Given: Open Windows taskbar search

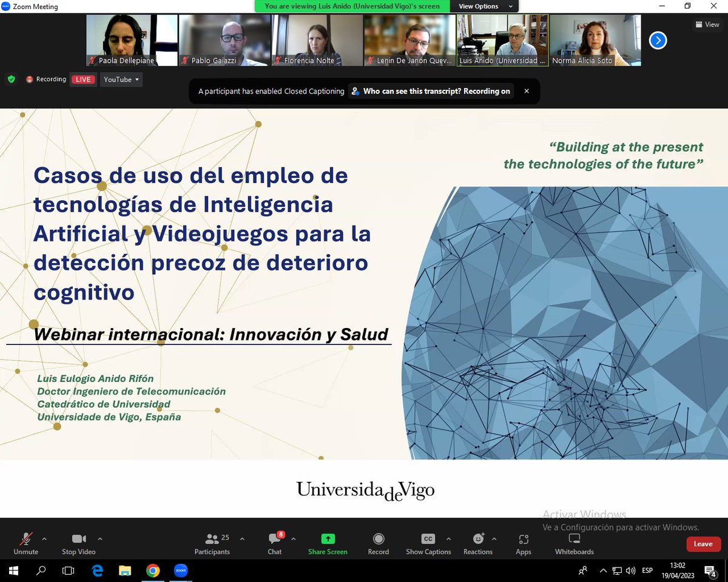Looking at the screenshot, I should [41, 570].
